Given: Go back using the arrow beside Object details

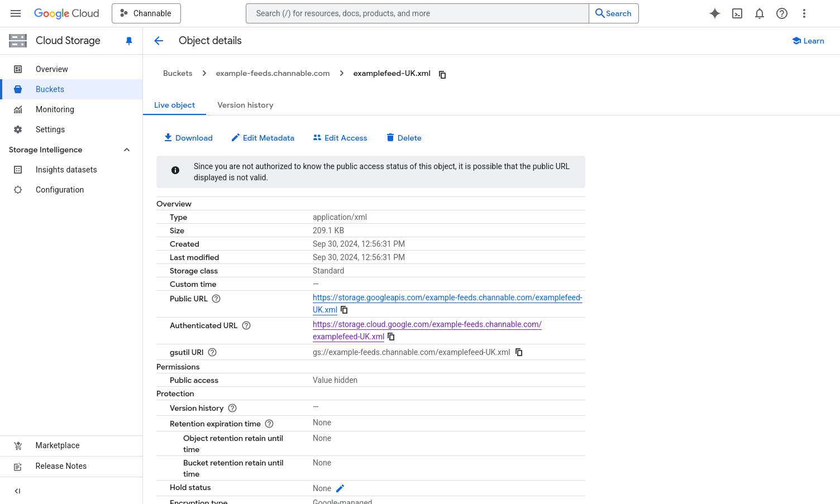Looking at the screenshot, I should pos(159,41).
